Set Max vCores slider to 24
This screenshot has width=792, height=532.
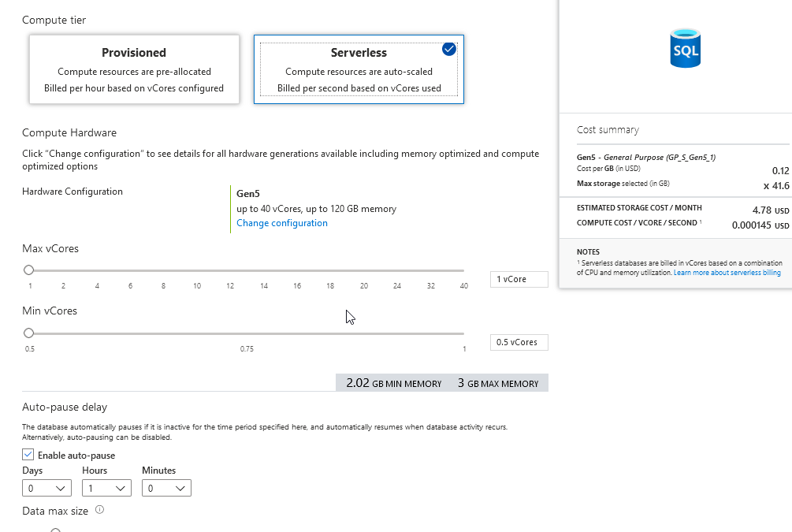pyautogui.click(x=397, y=270)
